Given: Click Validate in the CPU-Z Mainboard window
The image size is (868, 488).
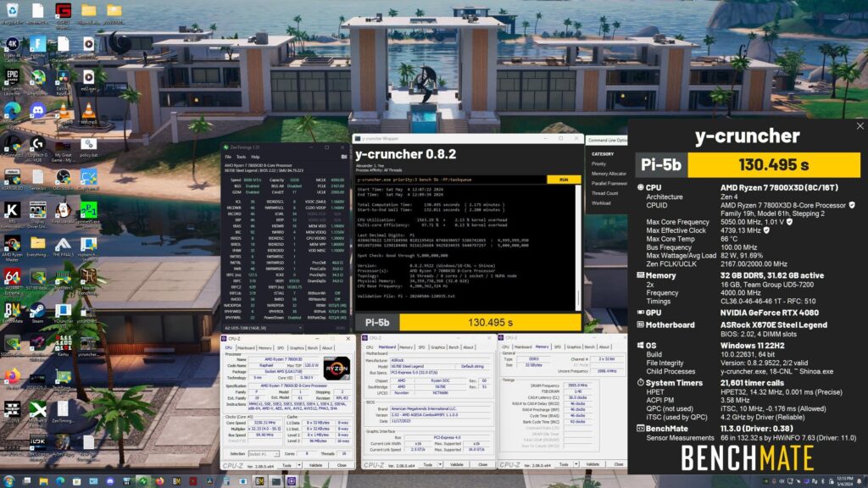Looking at the screenshot, I should click(x=457, y=465).
